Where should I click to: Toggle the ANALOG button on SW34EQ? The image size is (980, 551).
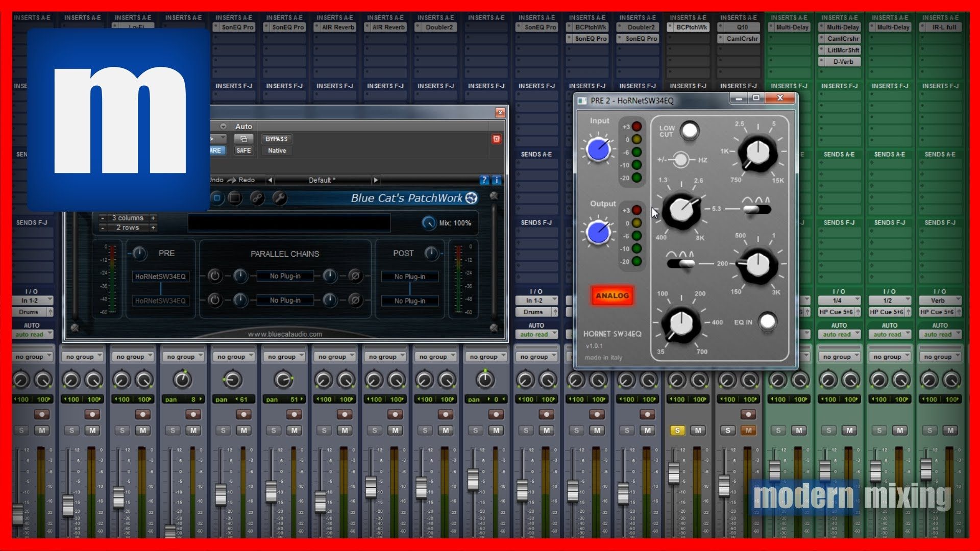pyautogui.click(x=612, y=295)
